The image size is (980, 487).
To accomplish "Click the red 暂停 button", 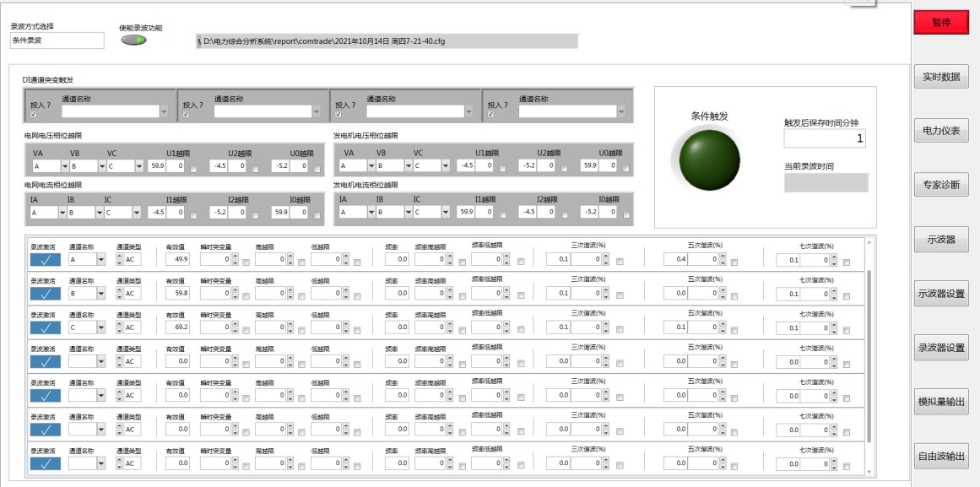I will 940,22.
